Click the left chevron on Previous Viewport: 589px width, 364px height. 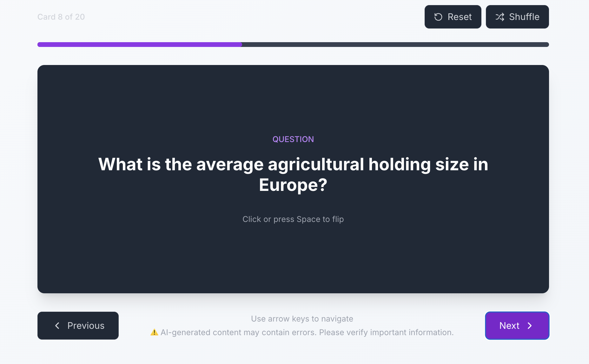coord(57,326)
